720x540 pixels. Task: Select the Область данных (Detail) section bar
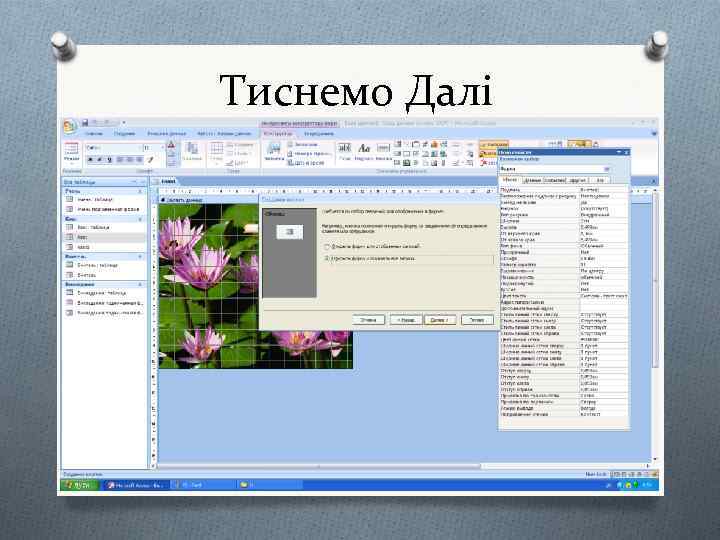[209, 200]
